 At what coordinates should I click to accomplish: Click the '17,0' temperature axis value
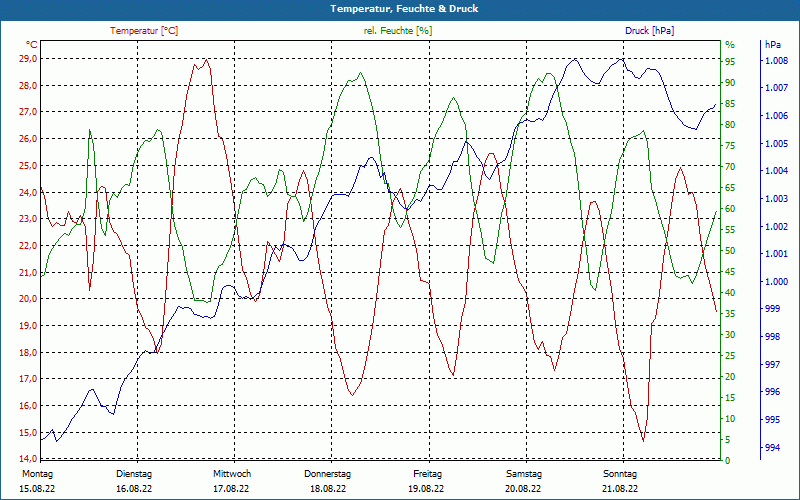pos(28,379)
